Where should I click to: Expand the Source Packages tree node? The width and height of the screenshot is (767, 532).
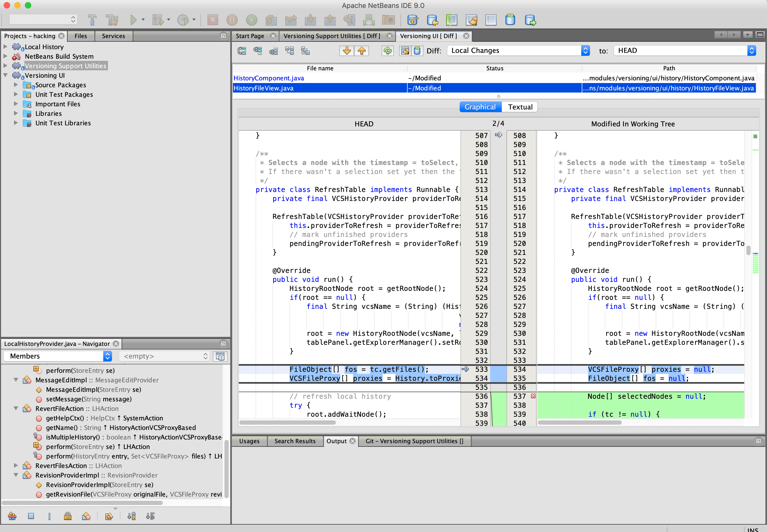point(16,85)
